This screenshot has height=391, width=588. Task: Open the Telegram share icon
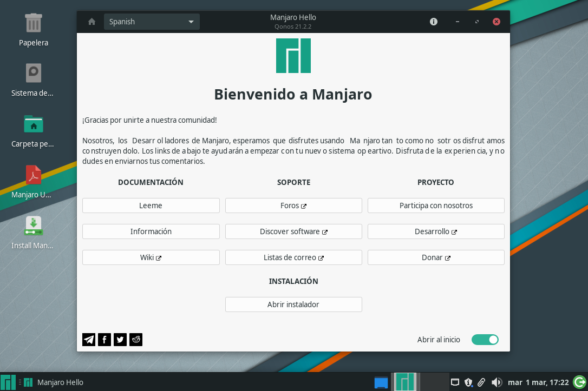coord(88,340)
